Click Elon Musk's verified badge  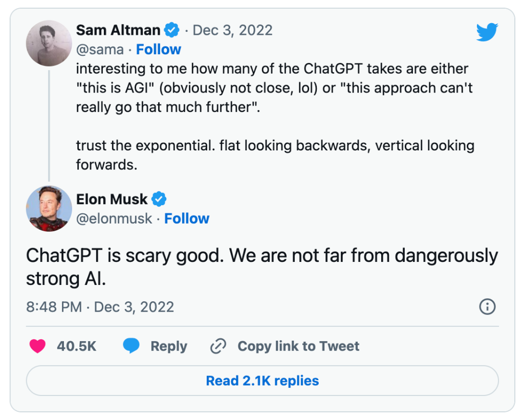[x=160, y=199]
